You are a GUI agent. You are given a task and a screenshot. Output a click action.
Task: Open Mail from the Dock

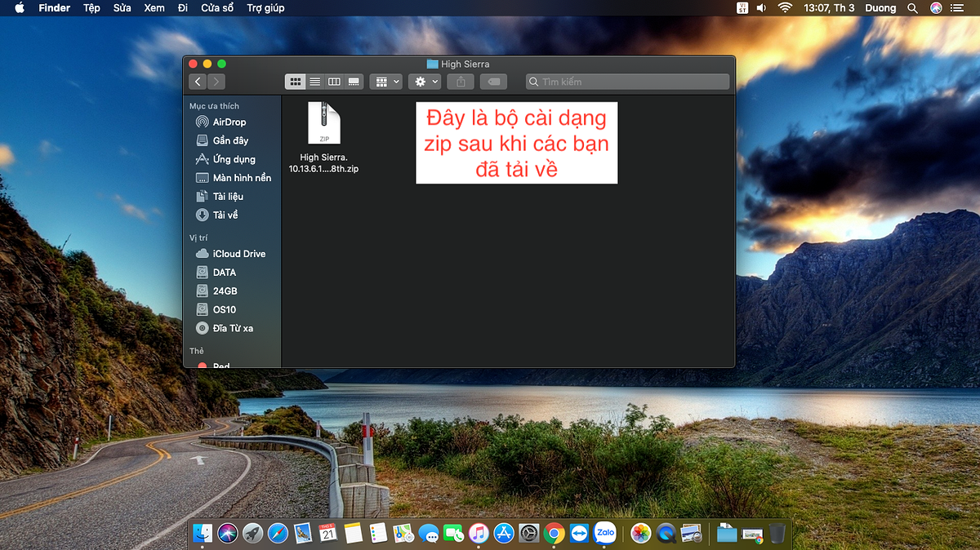304,533
